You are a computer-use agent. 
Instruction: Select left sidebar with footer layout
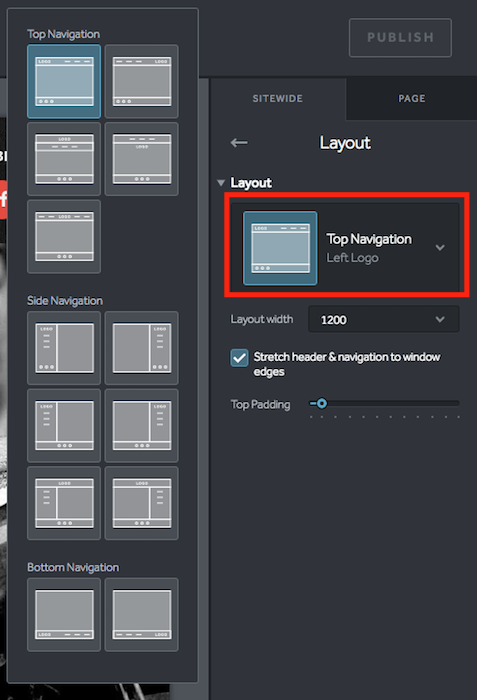click(x=64, y=425)
